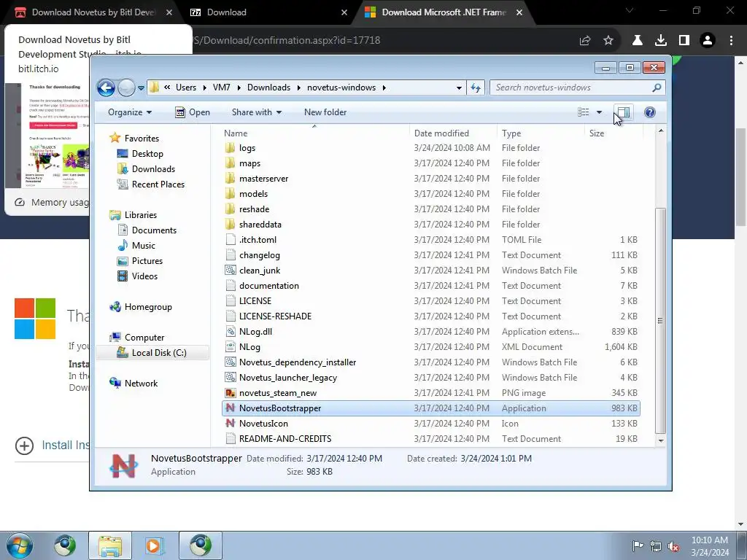Click the Explorer forward arrow button
This screenshot has width=747, height=560.
pos(126,87)
